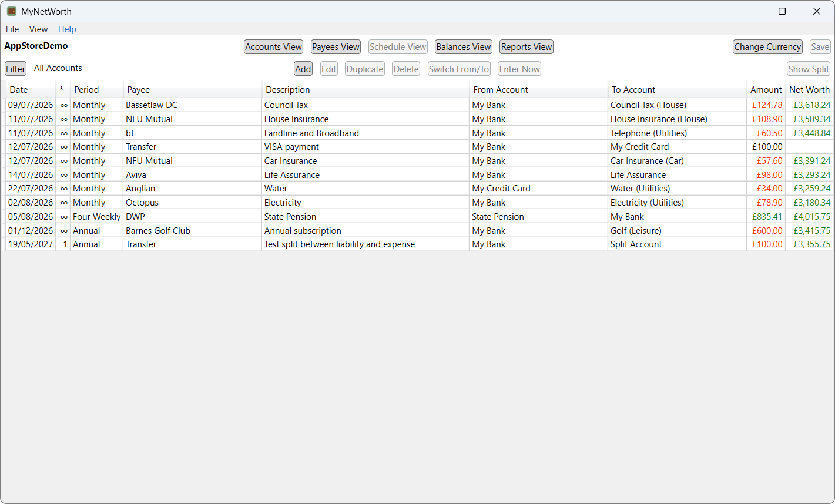This screenshot has width=835, height=504.
Task: Click the Golf (Leisure) to-account cell
Action: (677, 231)
